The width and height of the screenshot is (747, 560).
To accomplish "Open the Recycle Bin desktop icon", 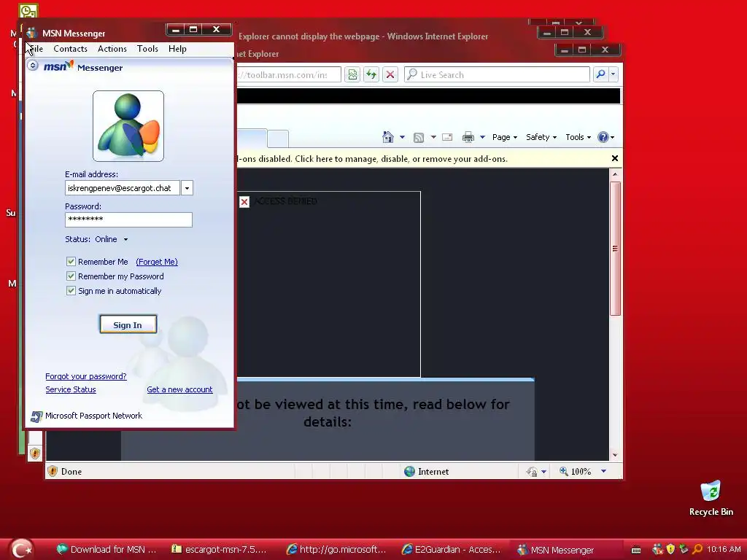I will 711,498.
